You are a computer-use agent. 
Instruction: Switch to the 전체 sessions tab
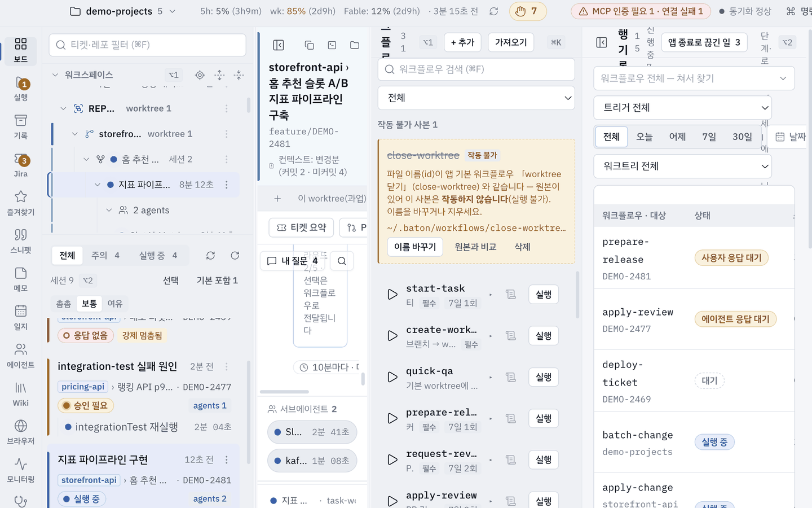[67, 255]
